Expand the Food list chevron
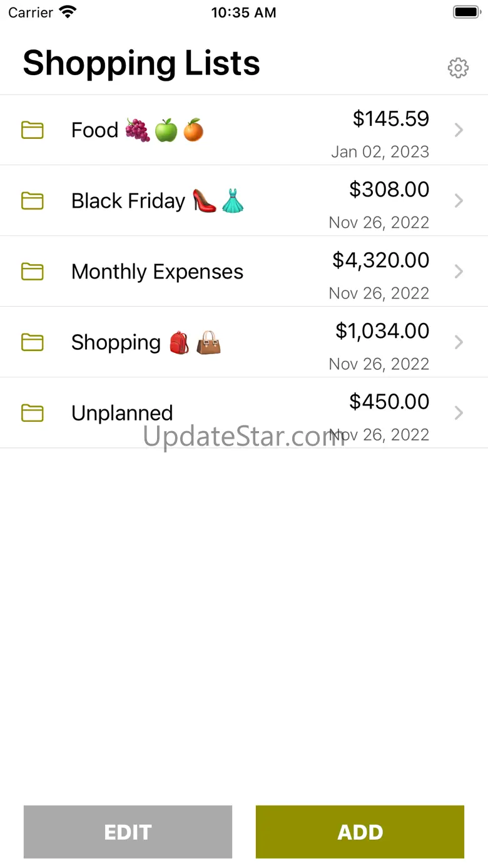 coord(459,130)
